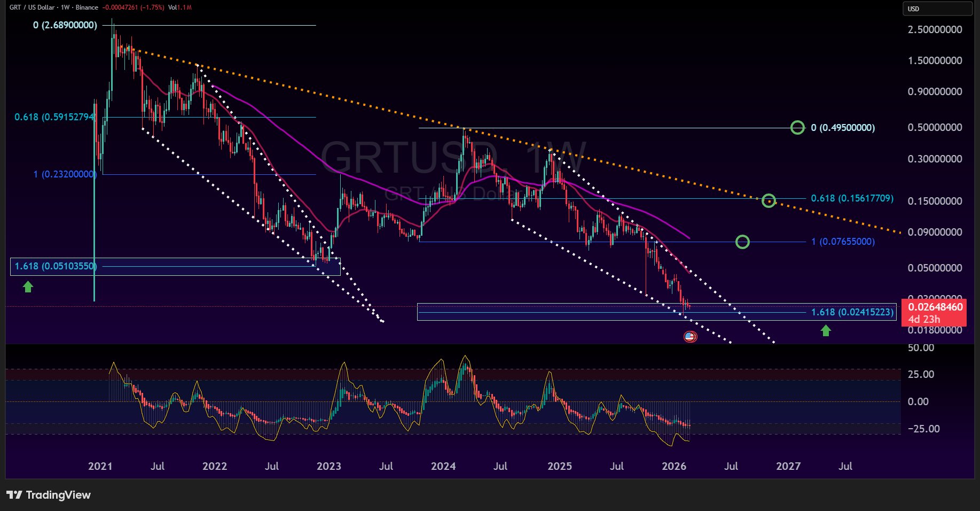The image size is (980, 511).
Task: Select the 1 (0.07655000) Fibonacci label
Action: coord(843,242)
